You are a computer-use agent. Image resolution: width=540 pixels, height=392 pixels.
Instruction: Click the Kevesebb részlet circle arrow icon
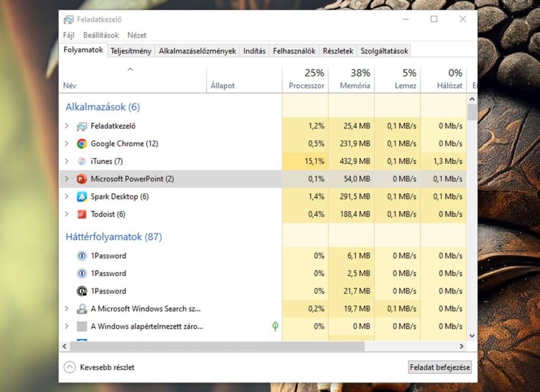(x=70, y=367)
